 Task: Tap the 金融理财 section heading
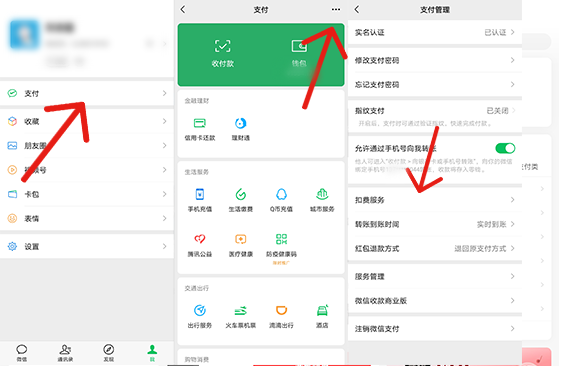point(197,101)
